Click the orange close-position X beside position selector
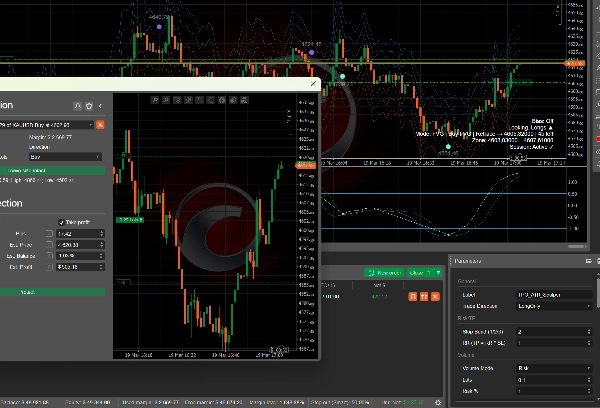This screenshot has width=600, height=408. pyautogui.click(x=100, y=125)
